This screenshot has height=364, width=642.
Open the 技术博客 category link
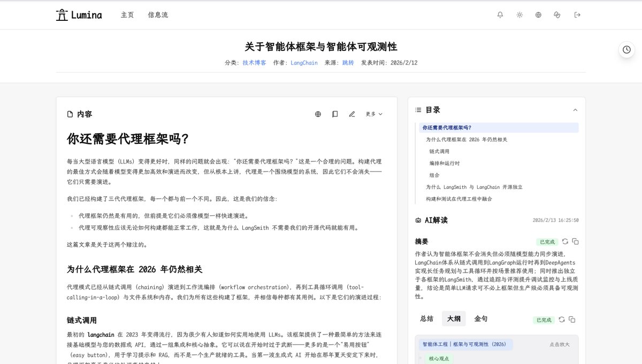pos(254,63)
